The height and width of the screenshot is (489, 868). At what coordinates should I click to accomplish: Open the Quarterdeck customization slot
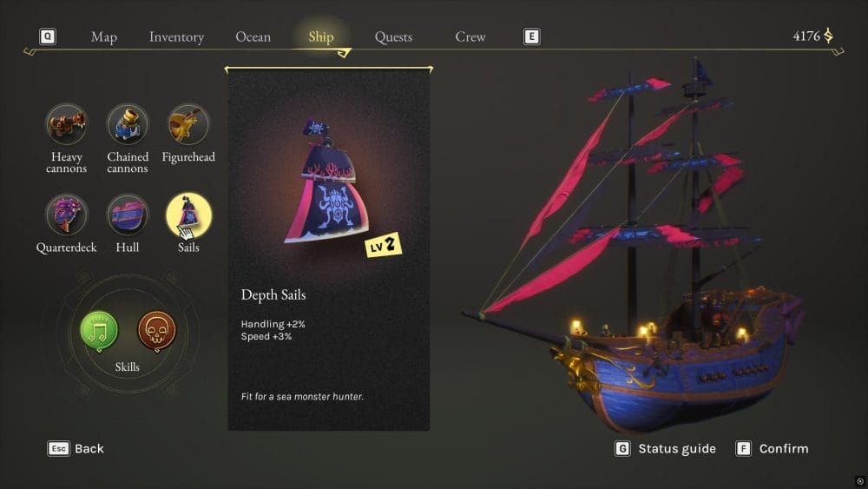click(x=66, y=215)
